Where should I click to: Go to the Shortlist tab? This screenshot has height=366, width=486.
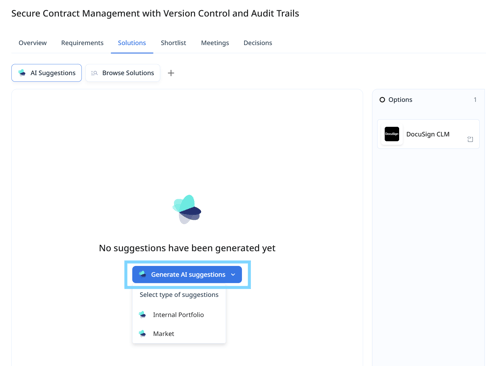click(173, 43)
